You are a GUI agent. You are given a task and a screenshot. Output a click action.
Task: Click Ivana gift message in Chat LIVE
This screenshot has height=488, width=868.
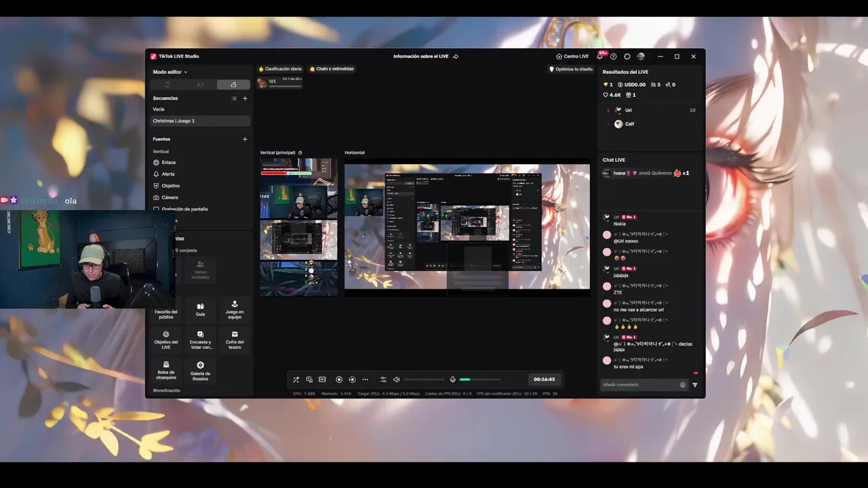[x=646, y=173]
